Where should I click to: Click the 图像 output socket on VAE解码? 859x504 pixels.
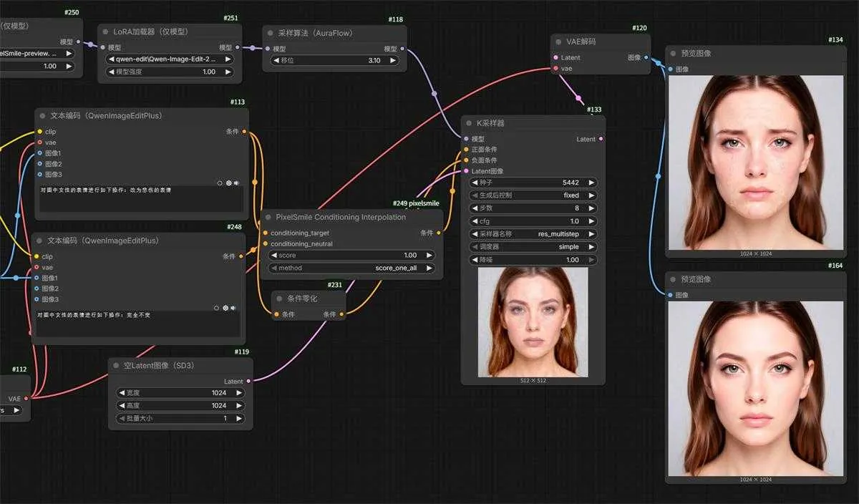[x=646, y=57]
